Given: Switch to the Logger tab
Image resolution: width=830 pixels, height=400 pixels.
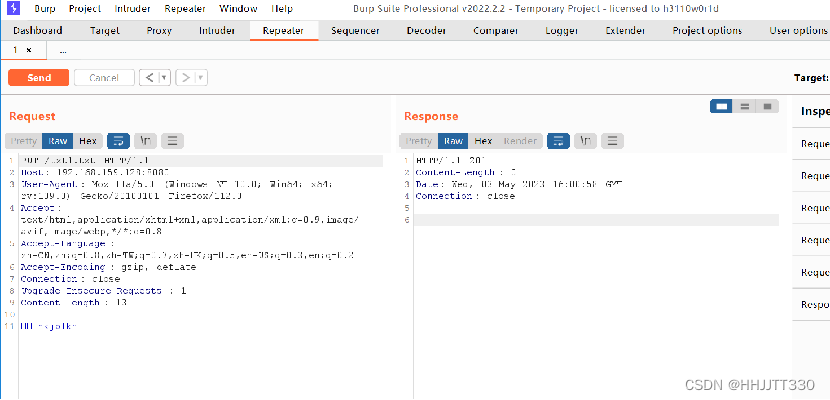Looking at the screenshot, I should pyautogui.click(x=562, y=31).
